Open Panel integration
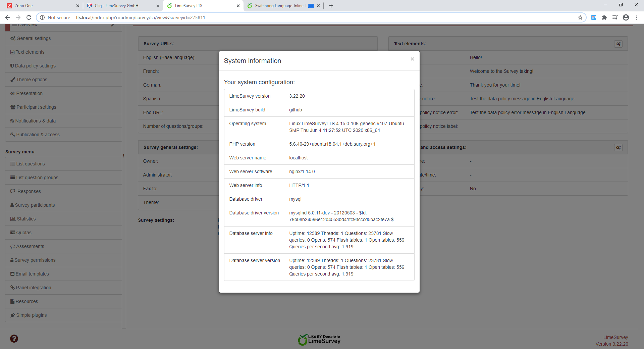The image size is (644, 349). click(x=63, y=288)
